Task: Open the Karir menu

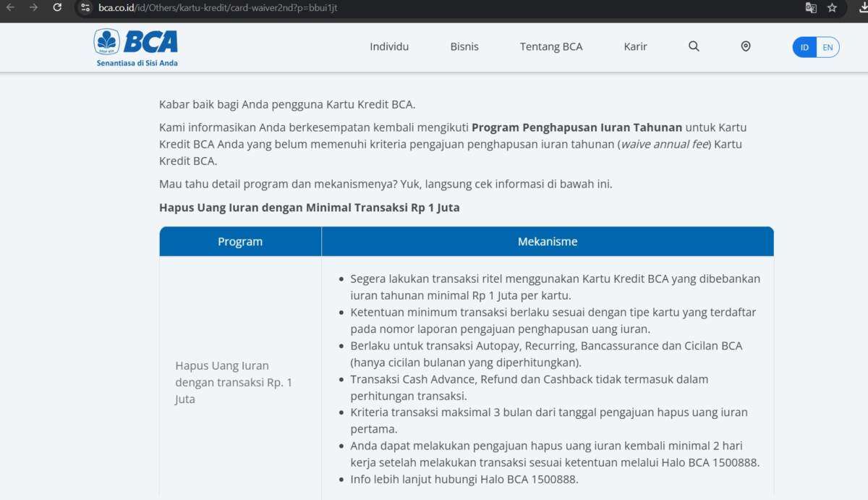Action: coord(635,46)
